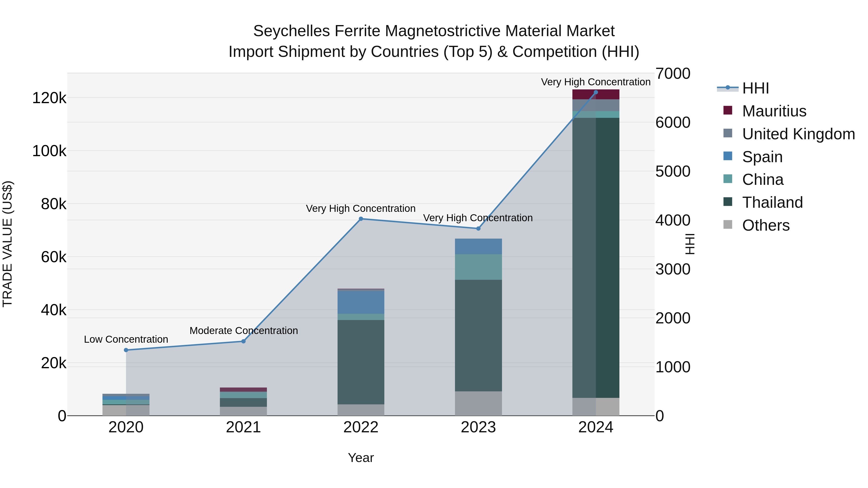The width and height of the screenshot is (868, 488).
Task: Click the 2023 x-axis label
Action: click(478, 427)
